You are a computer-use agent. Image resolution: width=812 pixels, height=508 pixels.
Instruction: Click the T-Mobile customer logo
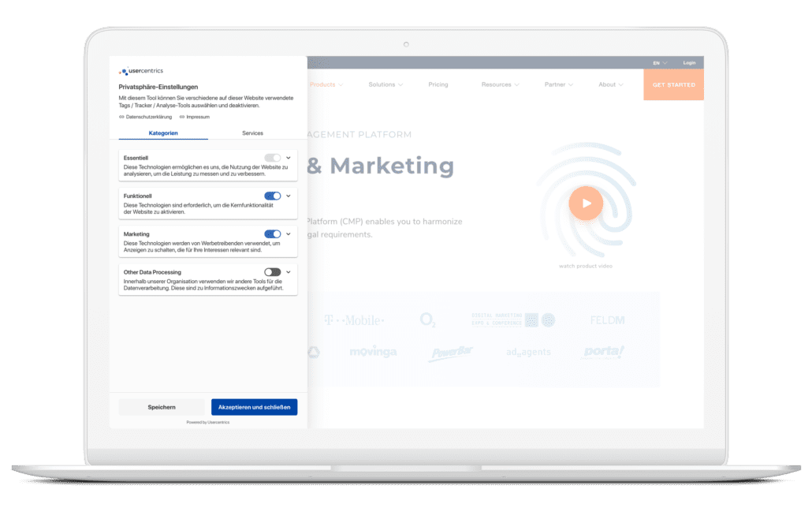pos(354,320)
